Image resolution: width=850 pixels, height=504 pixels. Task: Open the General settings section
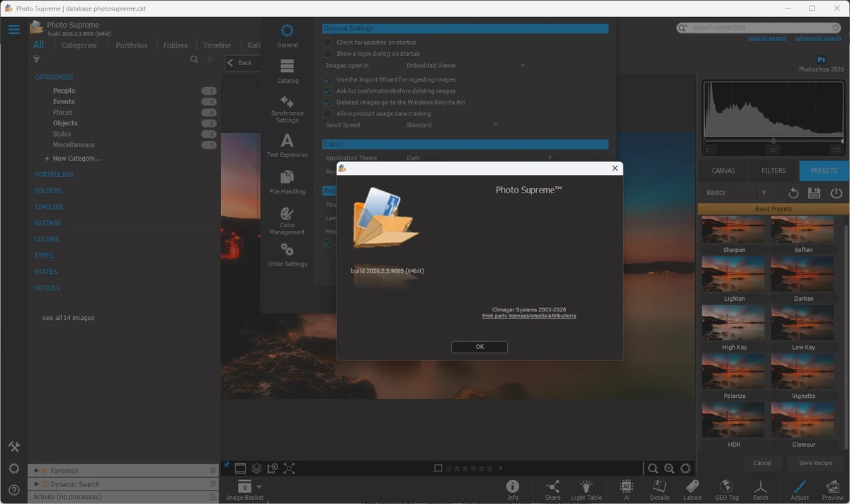(287, 36)
